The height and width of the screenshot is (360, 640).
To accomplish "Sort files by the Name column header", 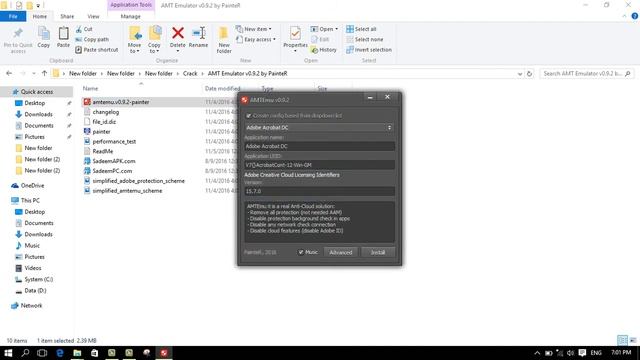I will coord(91,89).
